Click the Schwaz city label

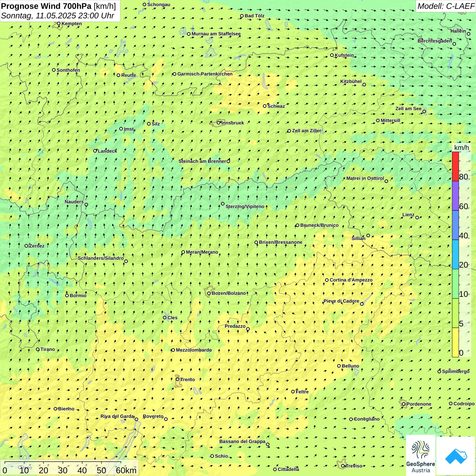click(x=276, y=106)
